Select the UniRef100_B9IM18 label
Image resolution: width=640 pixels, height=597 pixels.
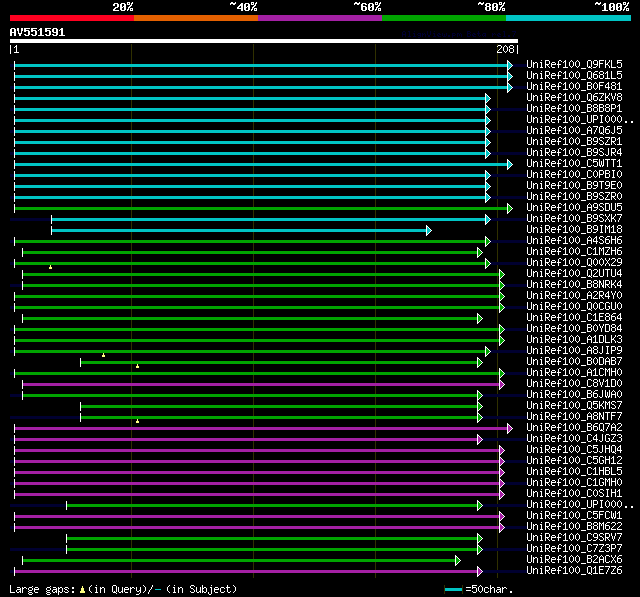[x=574, y=229]
